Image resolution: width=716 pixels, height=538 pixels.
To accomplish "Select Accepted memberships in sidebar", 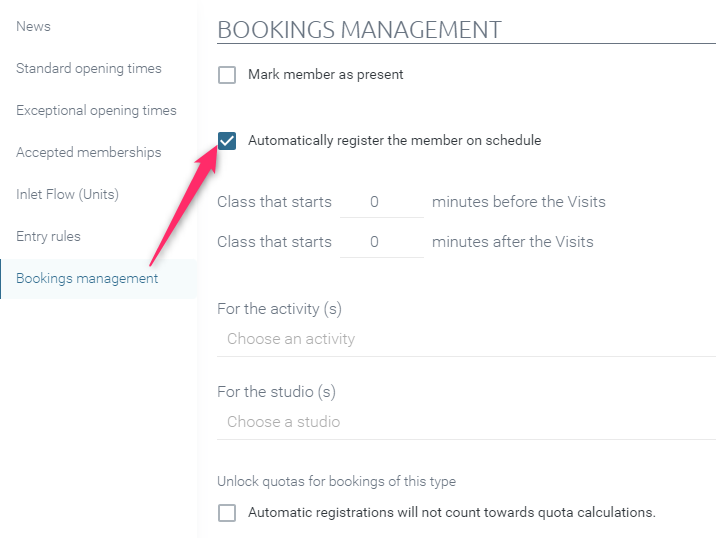I will [x=89, y=153].
